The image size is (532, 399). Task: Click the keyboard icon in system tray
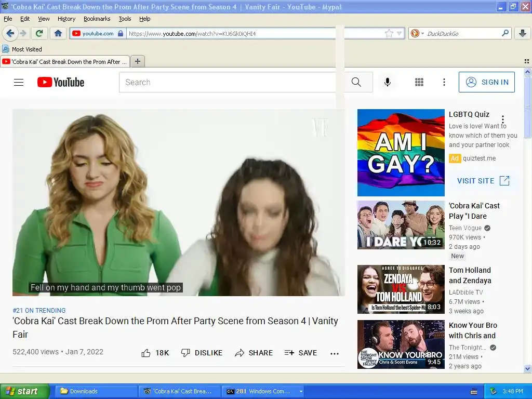pos(474,392)
